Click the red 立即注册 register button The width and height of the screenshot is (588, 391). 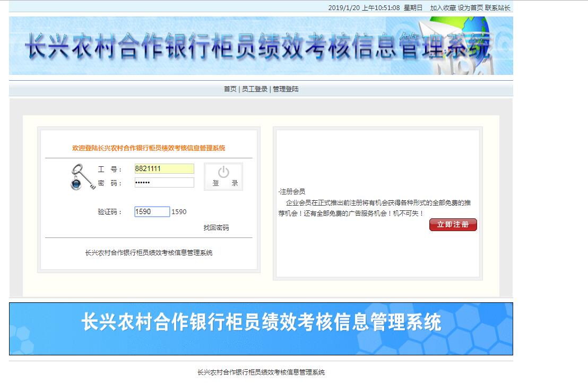[453, 224]
